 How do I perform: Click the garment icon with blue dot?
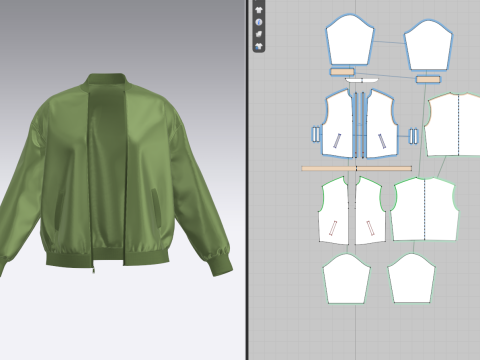(x=259, y=46)
